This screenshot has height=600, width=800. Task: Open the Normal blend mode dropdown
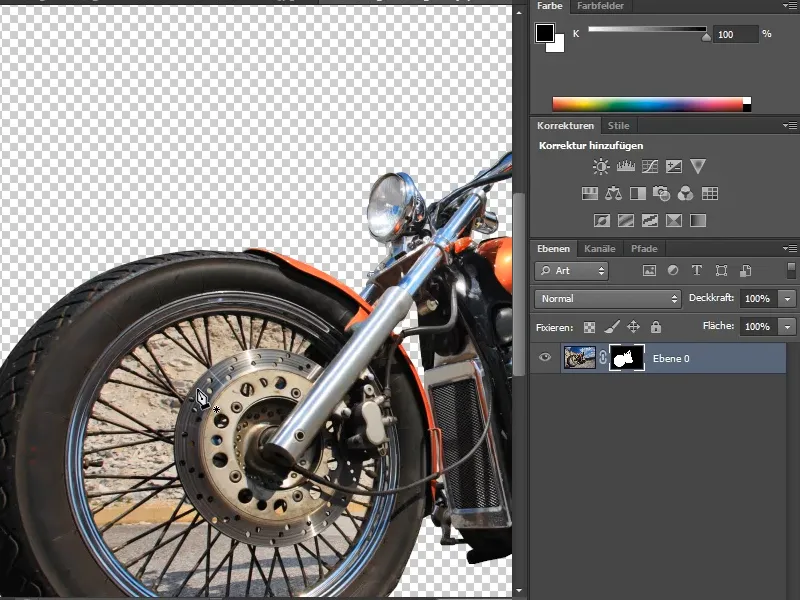[608, 298]
